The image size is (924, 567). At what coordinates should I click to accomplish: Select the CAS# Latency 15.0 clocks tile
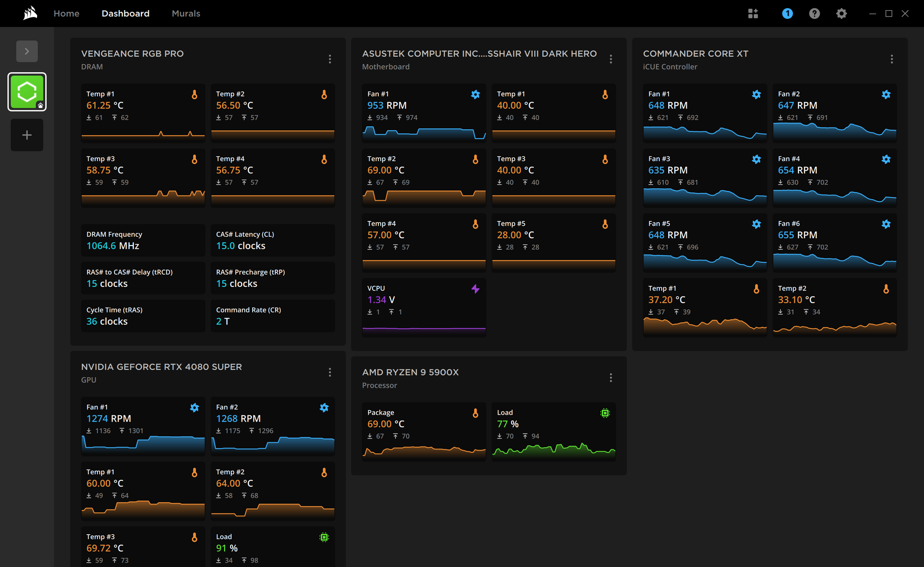pos(273,240)
